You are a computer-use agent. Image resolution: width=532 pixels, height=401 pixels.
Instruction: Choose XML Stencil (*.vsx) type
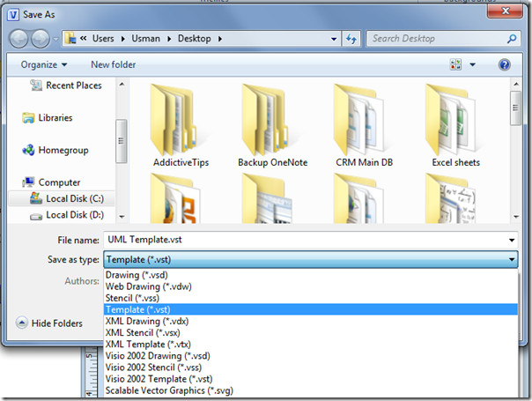coord(310,333)
